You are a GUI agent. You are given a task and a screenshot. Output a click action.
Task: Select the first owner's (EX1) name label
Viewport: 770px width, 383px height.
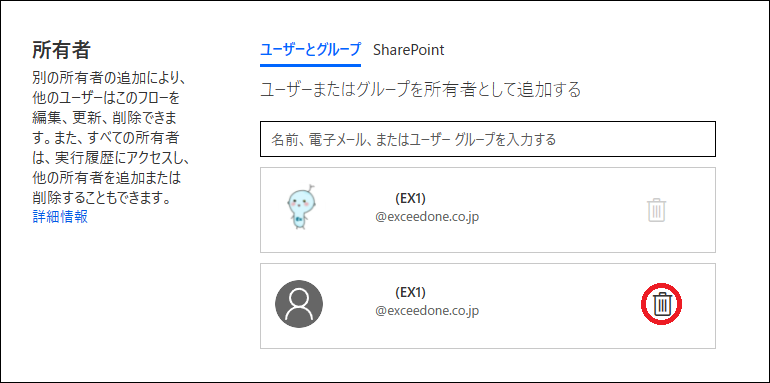coord(410,198)
